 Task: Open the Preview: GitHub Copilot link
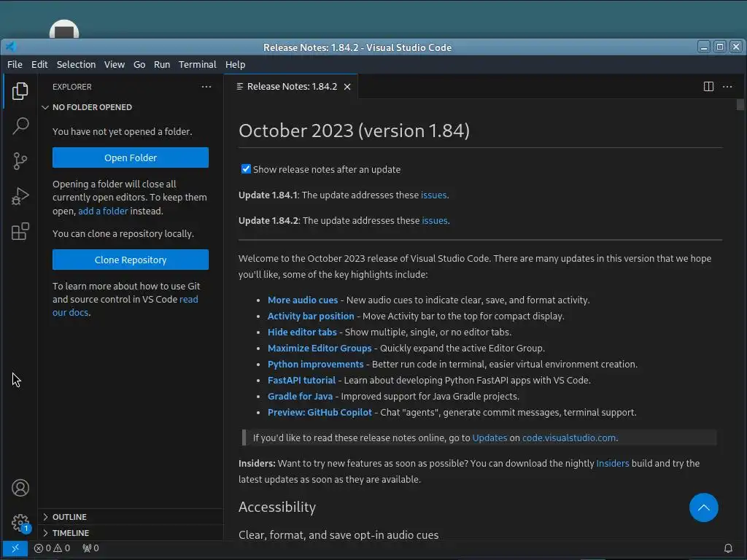click(320, 413)
